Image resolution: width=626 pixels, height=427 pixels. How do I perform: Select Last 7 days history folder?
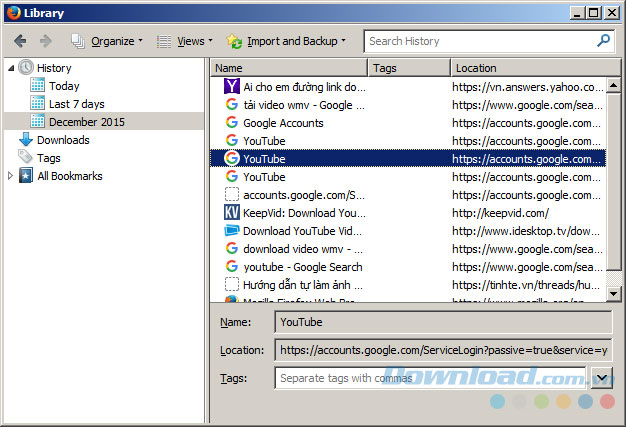tap(76, 104)
